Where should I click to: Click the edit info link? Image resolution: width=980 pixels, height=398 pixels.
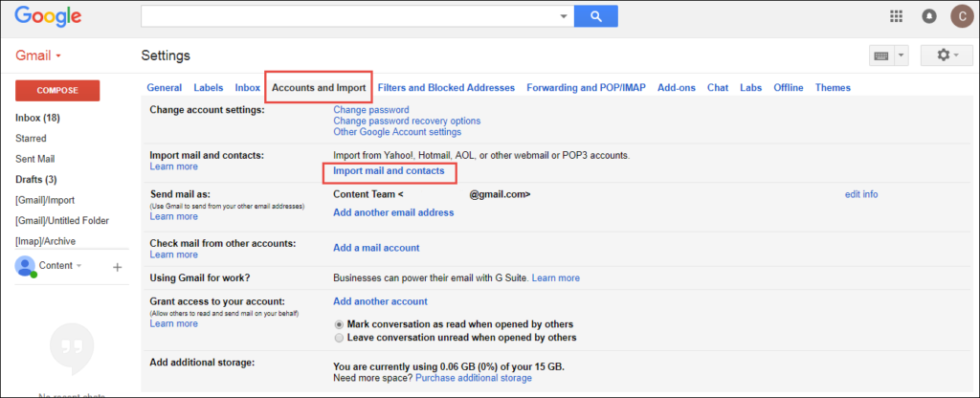pyautogui.click(x=861, y=194)
